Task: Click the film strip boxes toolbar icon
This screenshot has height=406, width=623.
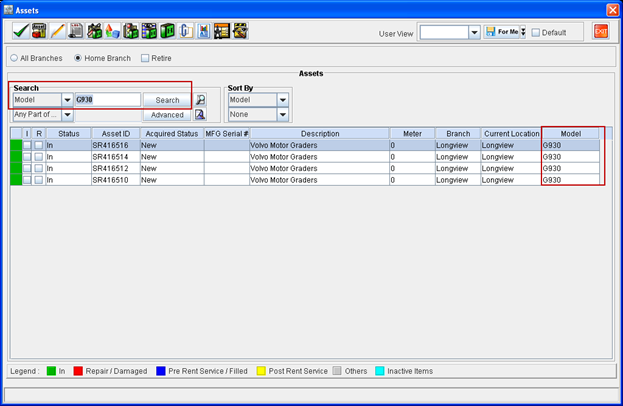Action: tap(149, 31)
